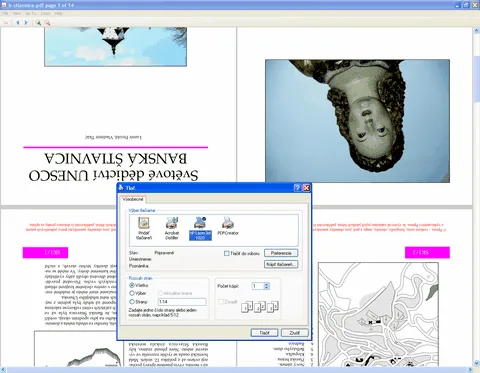The height and width of the screenshot is (373, 480).
Task: Click the red PDF icon in viewer toolbar
Action: 6,23
